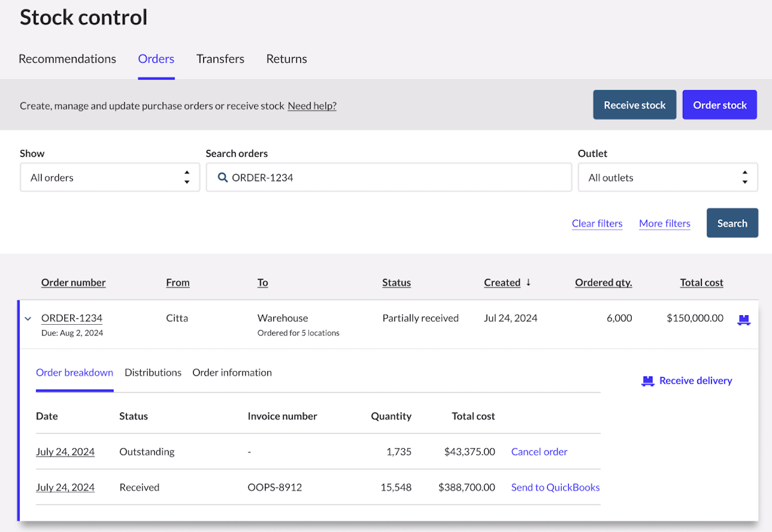Click the delivery truck icon in the ORDER-1234 row
The image size is (772, 532).
pos(743,319)
